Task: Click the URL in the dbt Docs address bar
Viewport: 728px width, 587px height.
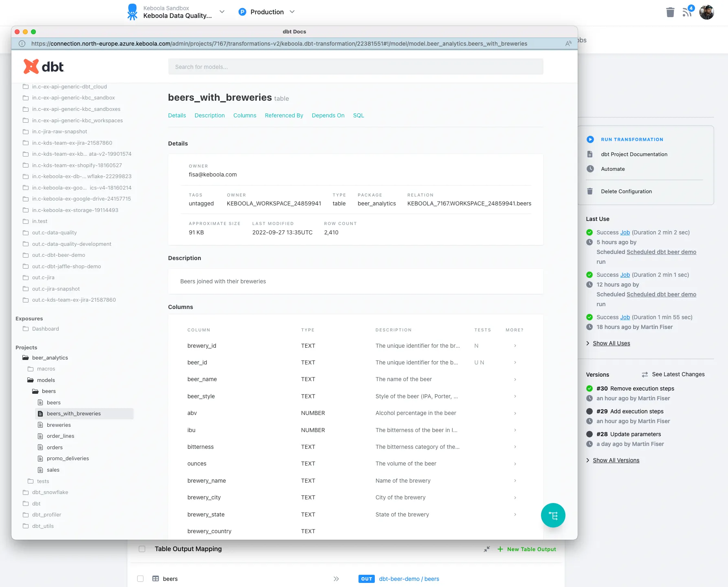Action: [279, 44]
